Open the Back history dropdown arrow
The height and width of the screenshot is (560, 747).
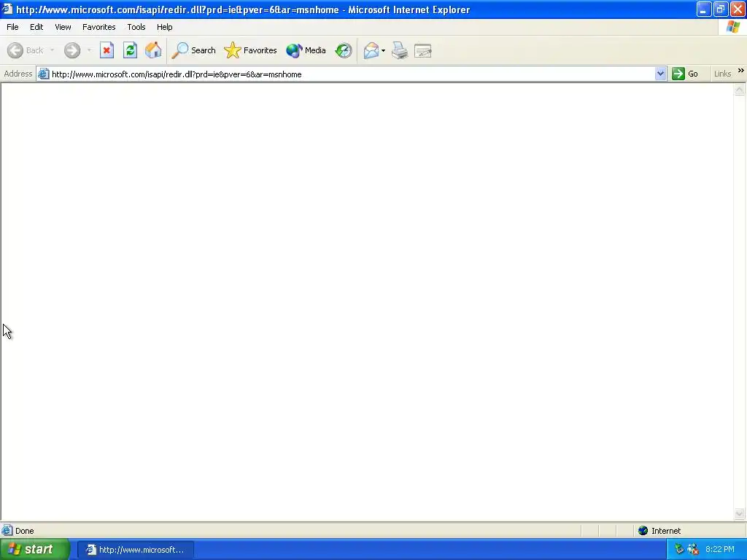coord(52,50)
